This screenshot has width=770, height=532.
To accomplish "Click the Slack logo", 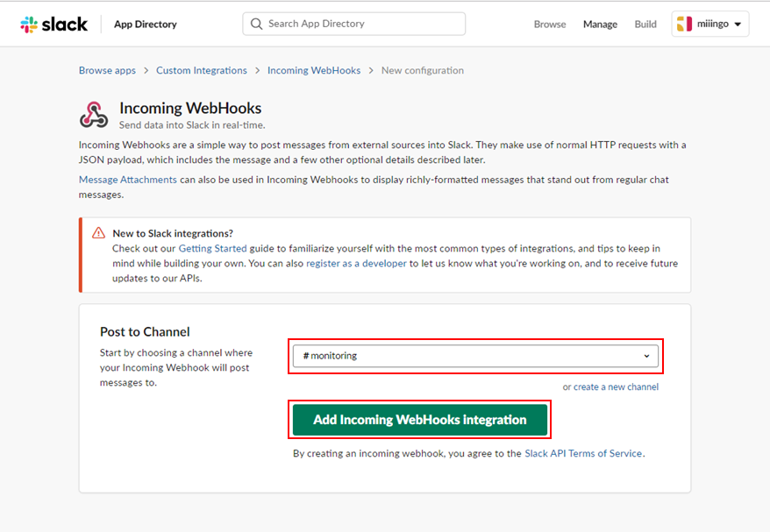I will coord(54,24).
